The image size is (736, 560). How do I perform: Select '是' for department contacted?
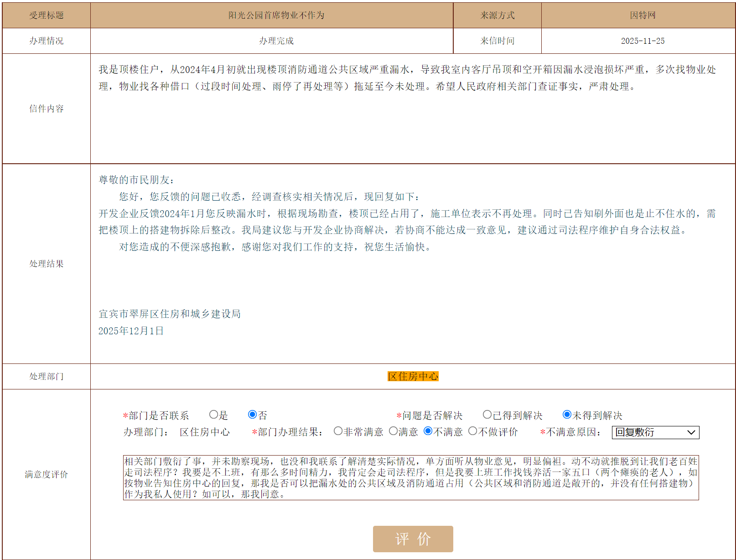pos(213,415)
